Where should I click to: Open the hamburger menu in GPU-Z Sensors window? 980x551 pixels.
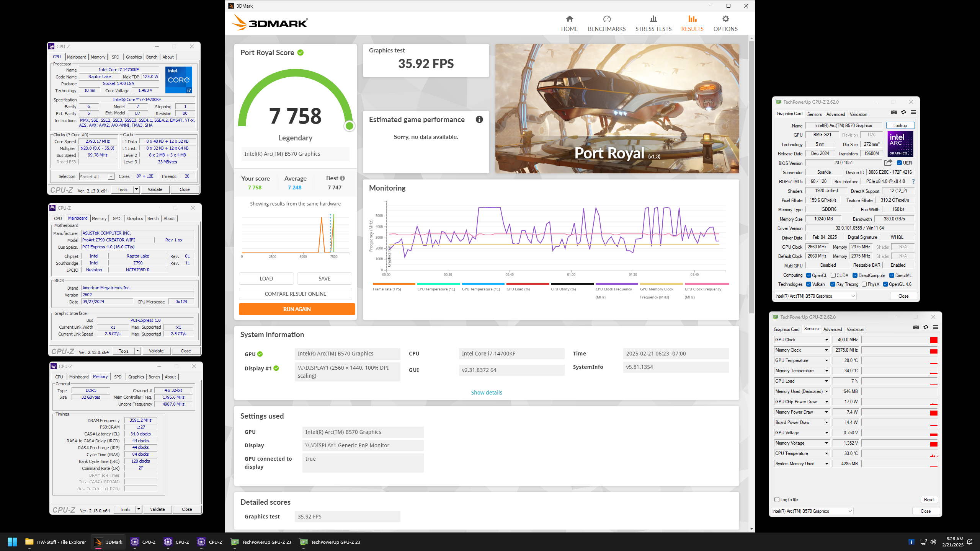pos(936,327)
